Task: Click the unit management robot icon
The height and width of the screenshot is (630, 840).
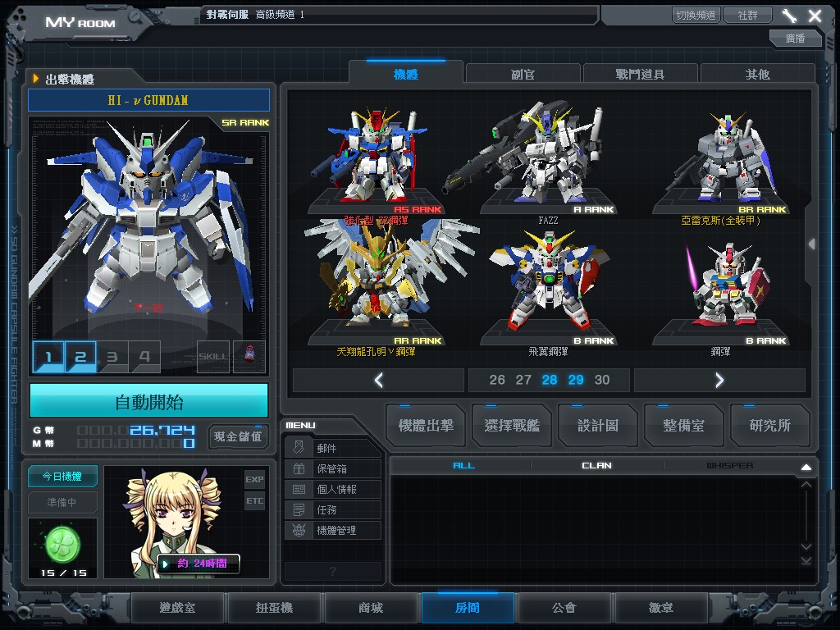Action: click(x=299, y=530)
